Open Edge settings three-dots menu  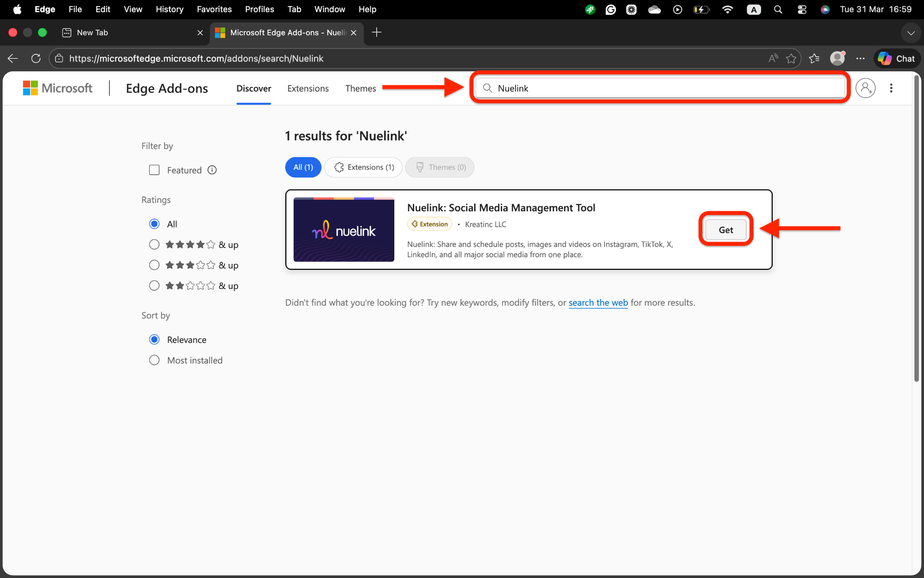coord(860,59)
